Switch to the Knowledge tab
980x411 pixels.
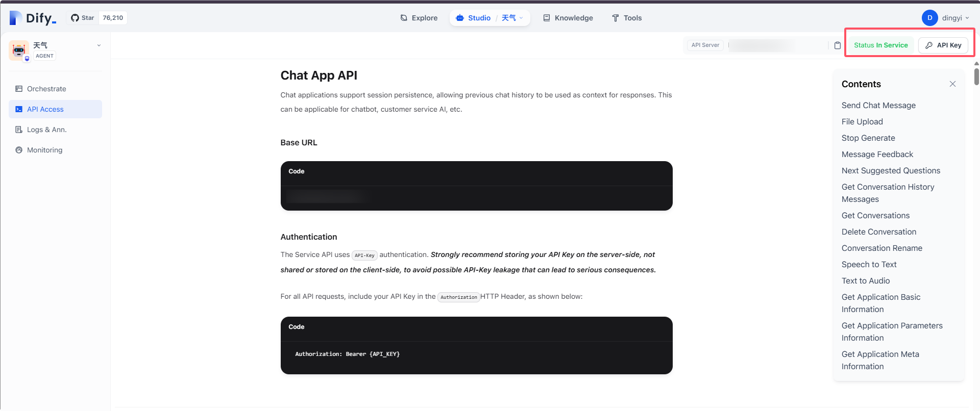(x=568, y=18)
